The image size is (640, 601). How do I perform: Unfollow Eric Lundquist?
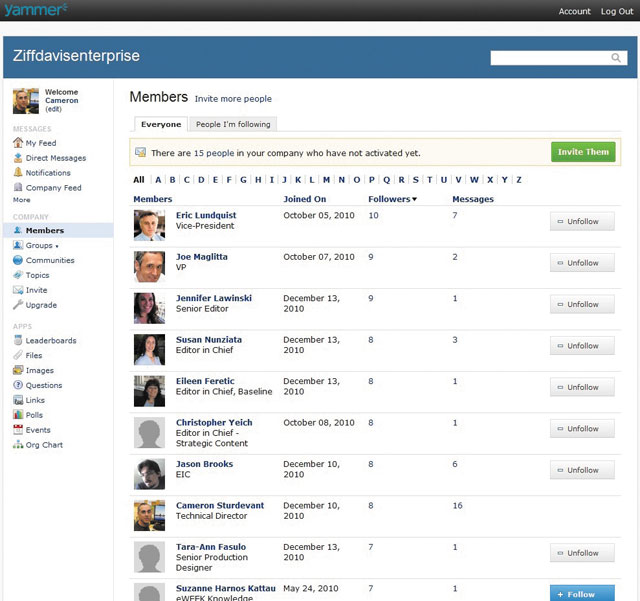click(x=582, y=221)
